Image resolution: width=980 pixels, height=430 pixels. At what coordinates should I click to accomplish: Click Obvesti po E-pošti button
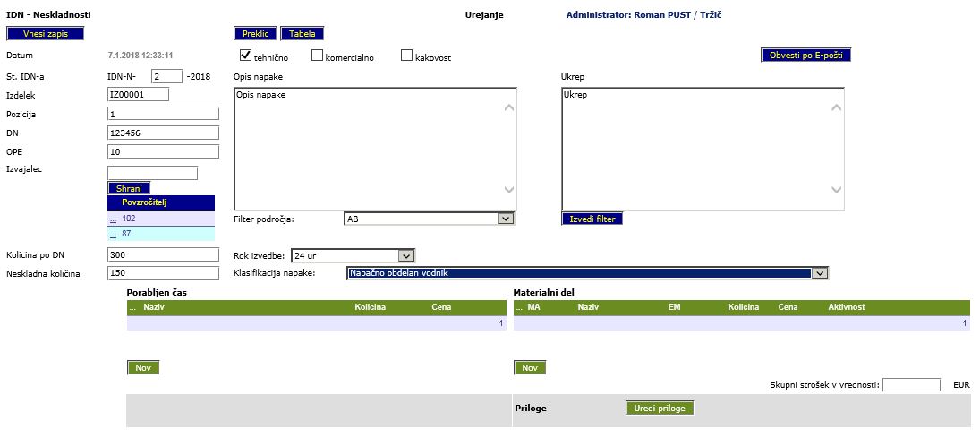tap(805, 56)
